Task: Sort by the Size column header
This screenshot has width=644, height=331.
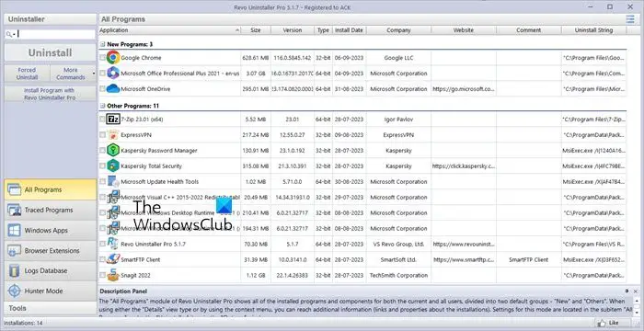Action: click(x=256, y=30)
